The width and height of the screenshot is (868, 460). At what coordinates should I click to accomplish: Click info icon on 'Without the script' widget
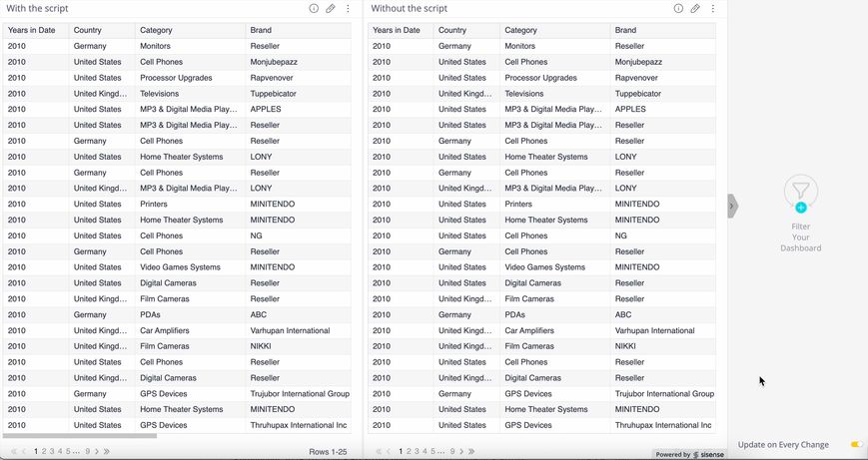click(678, 8)
